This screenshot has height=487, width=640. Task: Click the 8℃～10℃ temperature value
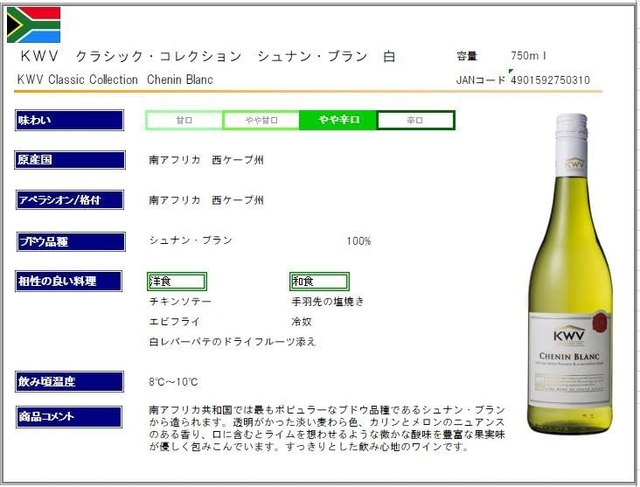(173, 382)
